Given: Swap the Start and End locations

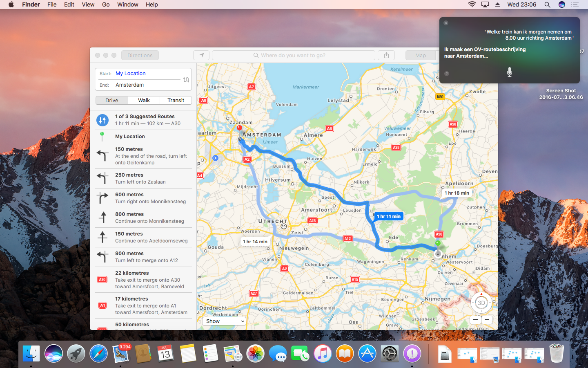Looking at the screenshot, I should 186,80.
